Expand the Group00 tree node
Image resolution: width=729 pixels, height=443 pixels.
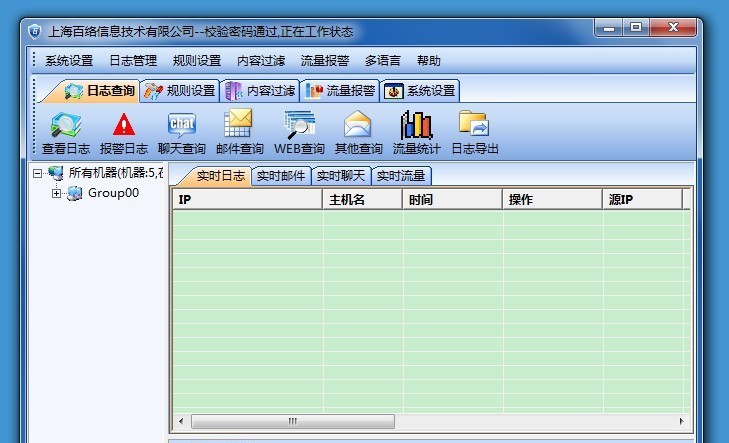[x=56, y=193]
